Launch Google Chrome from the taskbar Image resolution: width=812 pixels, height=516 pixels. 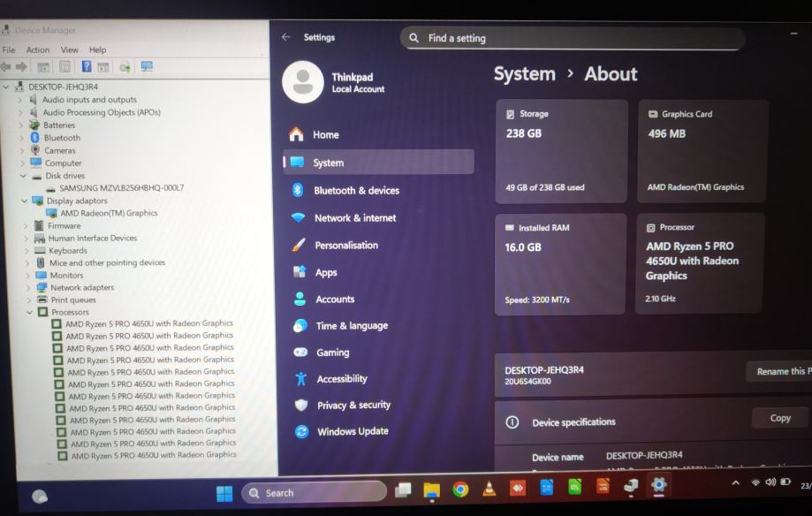(459, 489)
